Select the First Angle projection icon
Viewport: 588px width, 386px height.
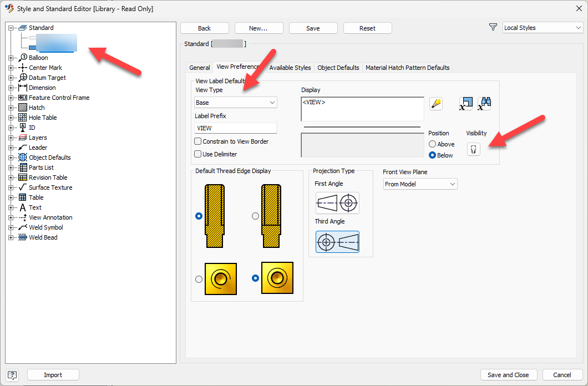337,203
